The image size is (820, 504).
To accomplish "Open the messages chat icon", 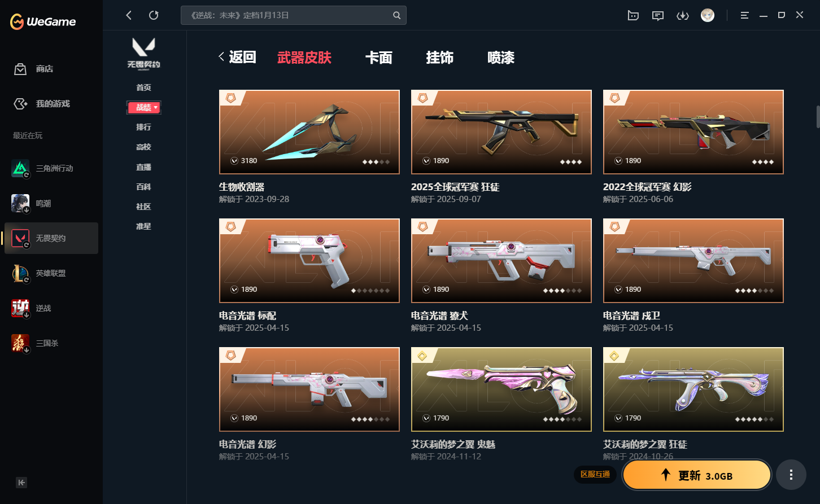I will click(x=658, y=15).
